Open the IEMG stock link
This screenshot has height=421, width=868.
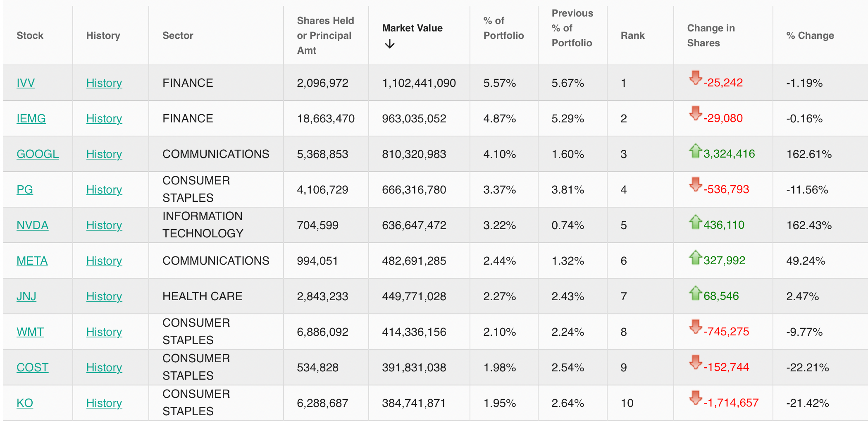[x=31, y=119]
